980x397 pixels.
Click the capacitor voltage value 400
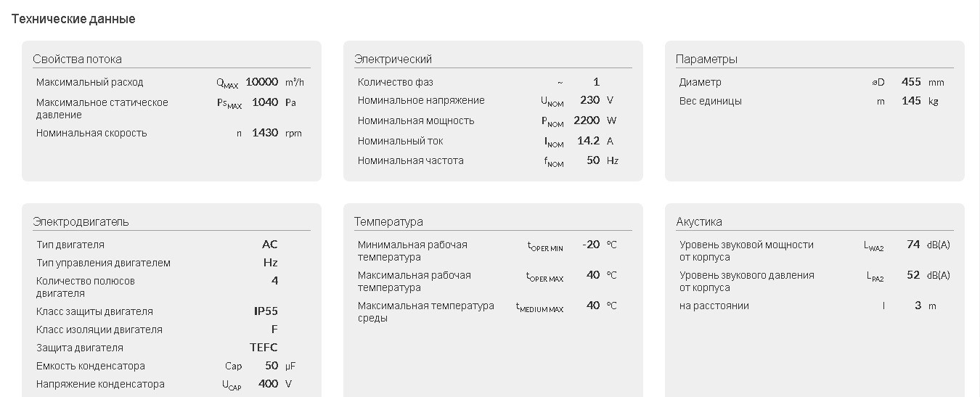coord(269,384)
